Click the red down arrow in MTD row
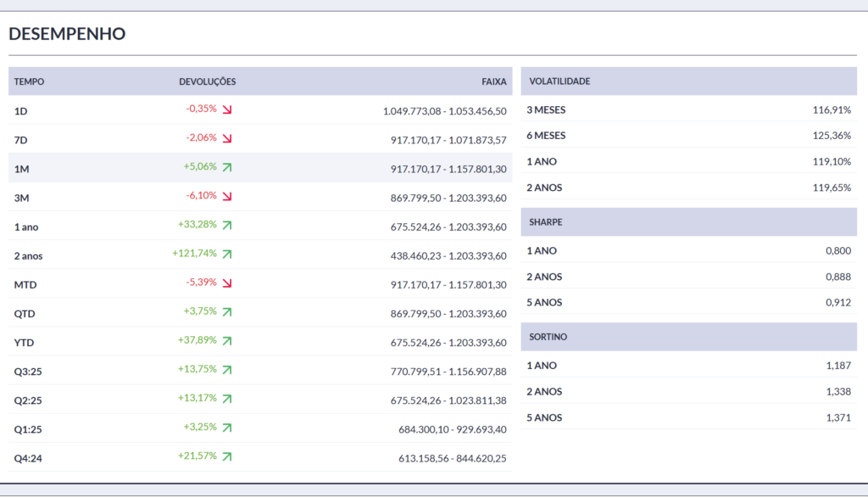Viewport: 868px width, 498px height. tap(227, 283)
